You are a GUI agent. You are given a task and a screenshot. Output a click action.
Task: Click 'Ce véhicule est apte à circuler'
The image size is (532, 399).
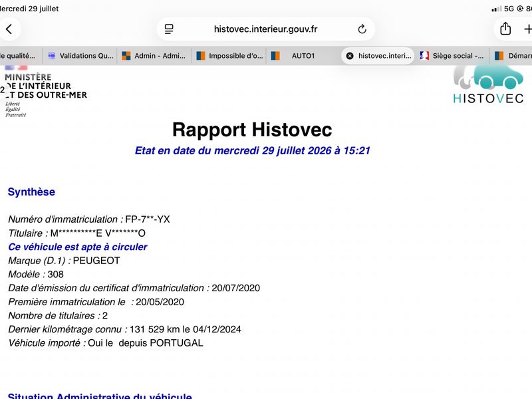click(78, 247)
